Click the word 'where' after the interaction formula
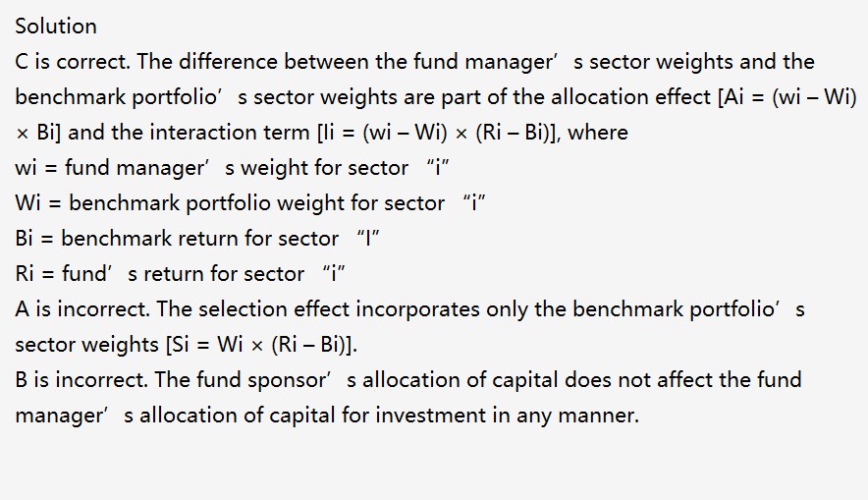 click(x=598, y=133)
